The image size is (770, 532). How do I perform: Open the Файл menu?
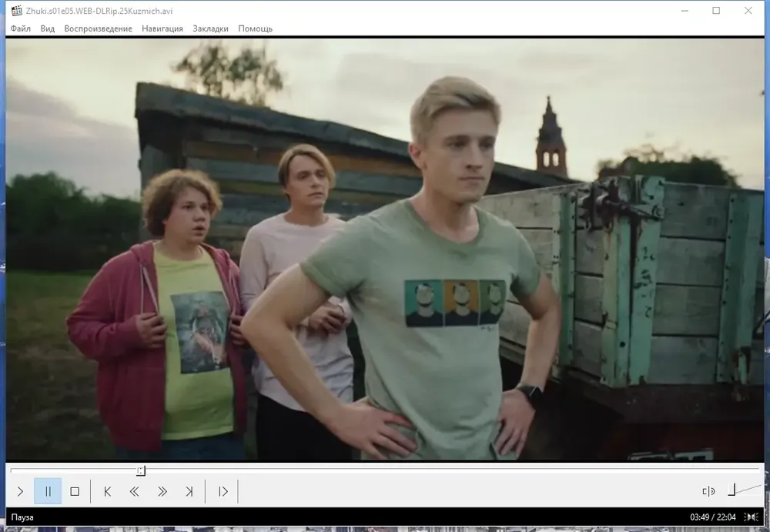pos(21,28)
